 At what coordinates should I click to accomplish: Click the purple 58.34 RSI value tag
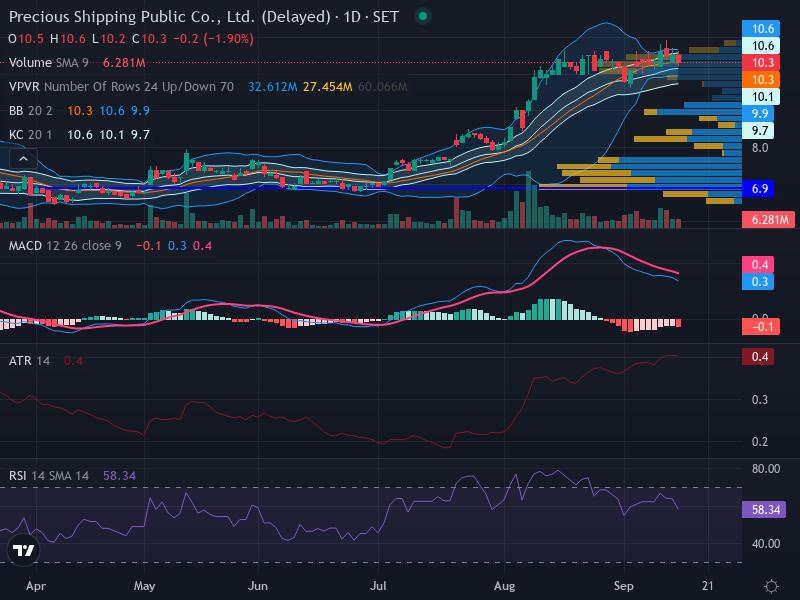764,510
